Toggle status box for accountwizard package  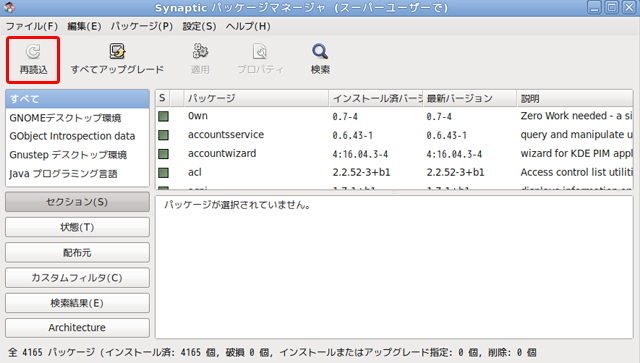pyautogui.click(x=163, y=154)
